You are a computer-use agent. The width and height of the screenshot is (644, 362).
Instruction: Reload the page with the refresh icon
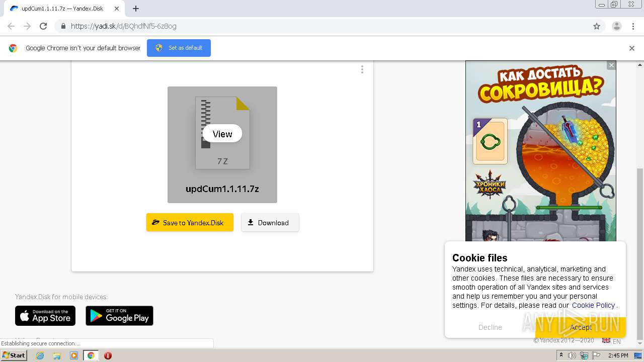(43, 26)
